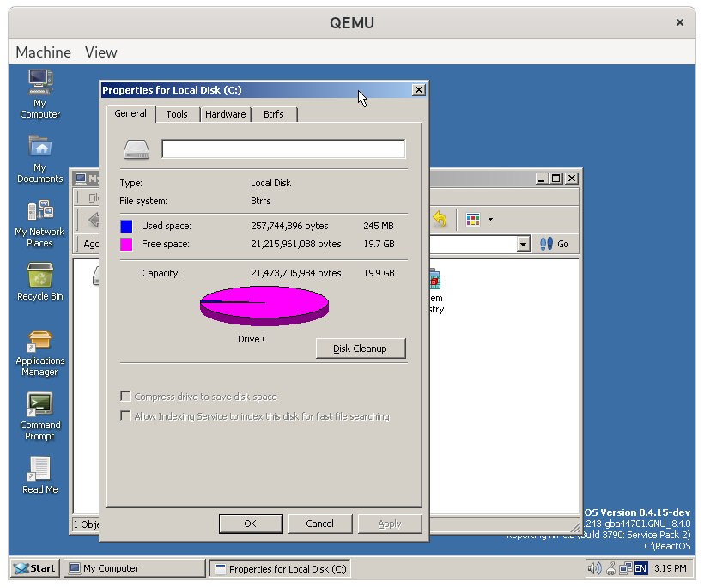The image size is (704, 588).
Task: Switch to the Btrfs tab
Action: coord(274,114)
